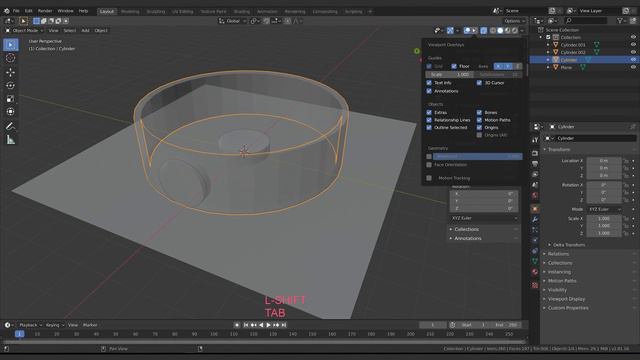640x360 pixels.
Task: Open Output properties tab
Action: [x=535, y=164]
